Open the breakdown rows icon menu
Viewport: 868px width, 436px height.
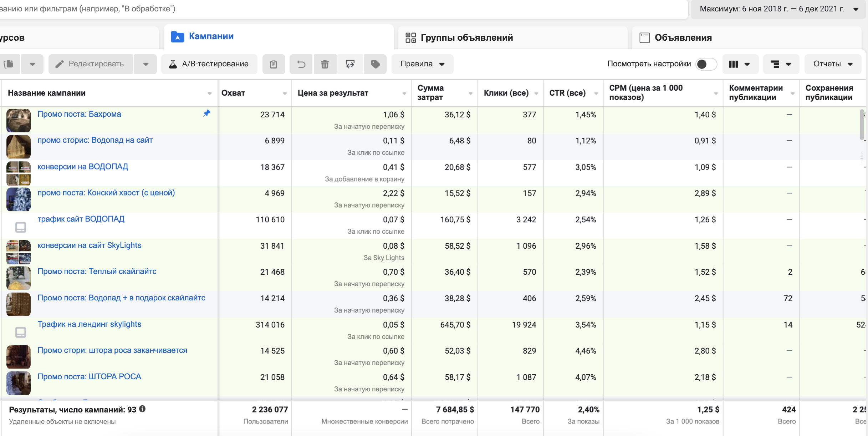tap(781, 64)
